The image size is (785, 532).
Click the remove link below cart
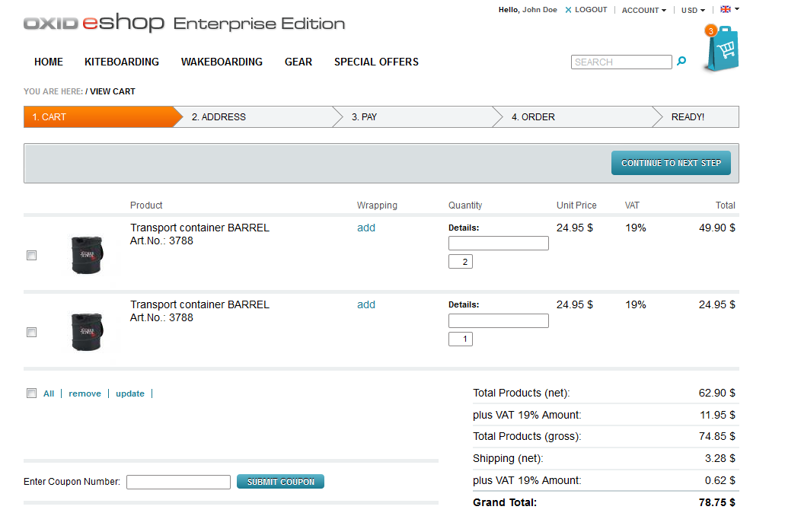tap(85, 393)
